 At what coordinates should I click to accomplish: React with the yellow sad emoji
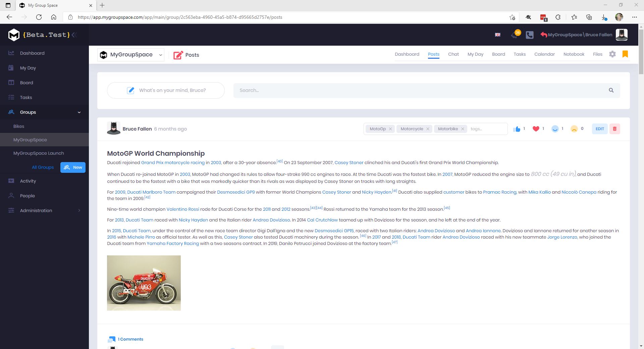[x=574, y=129]
